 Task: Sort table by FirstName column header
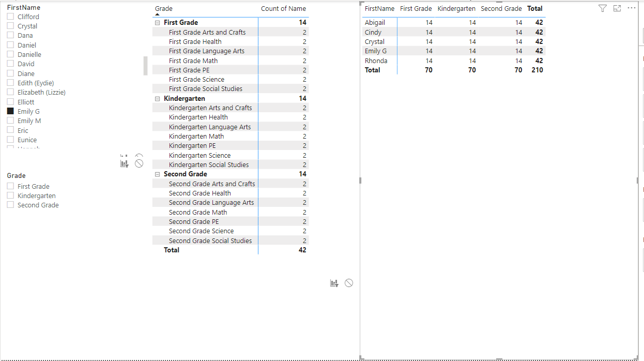[379, 9]
